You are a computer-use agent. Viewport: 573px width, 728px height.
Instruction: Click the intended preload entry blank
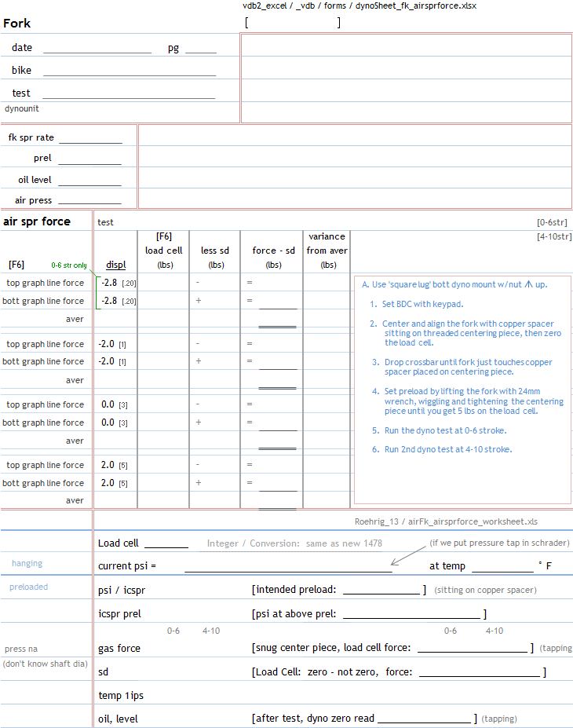click(381, 591)
